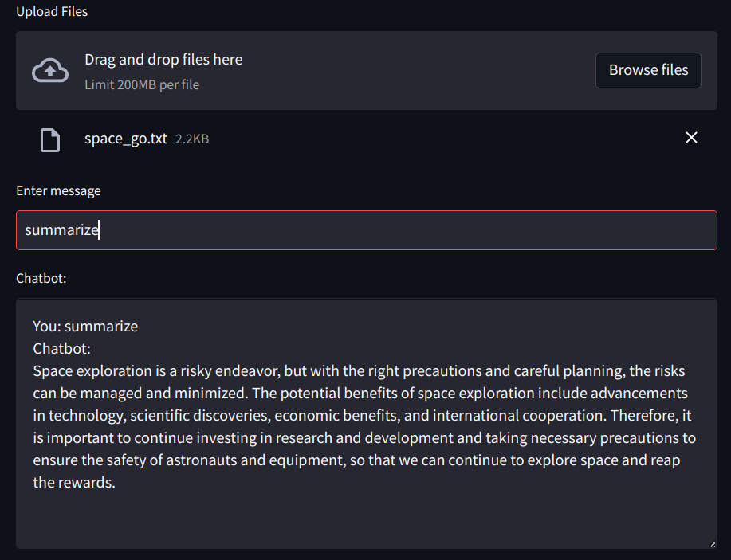Select the space_go.txt file name

[x=126, y=139]
